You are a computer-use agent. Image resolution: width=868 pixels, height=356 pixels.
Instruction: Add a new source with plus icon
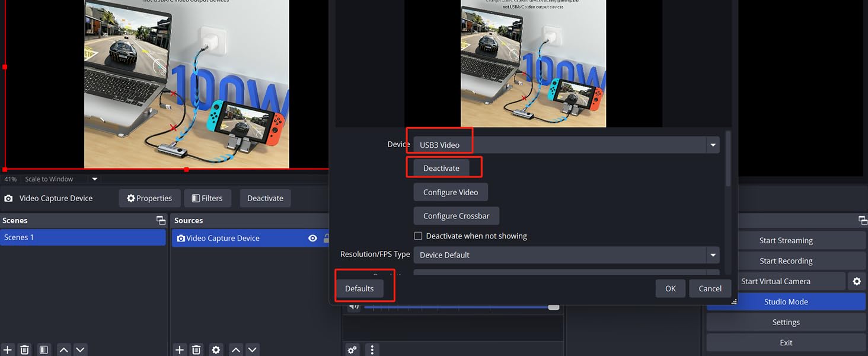pyautogui.click(x=180, y=349)
